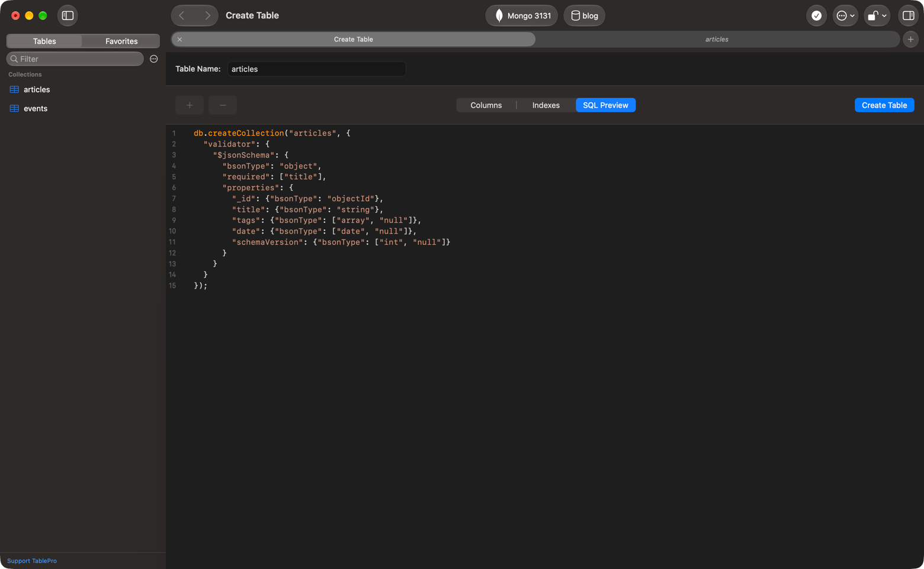Click the "validator" line in code

[236, 144]
